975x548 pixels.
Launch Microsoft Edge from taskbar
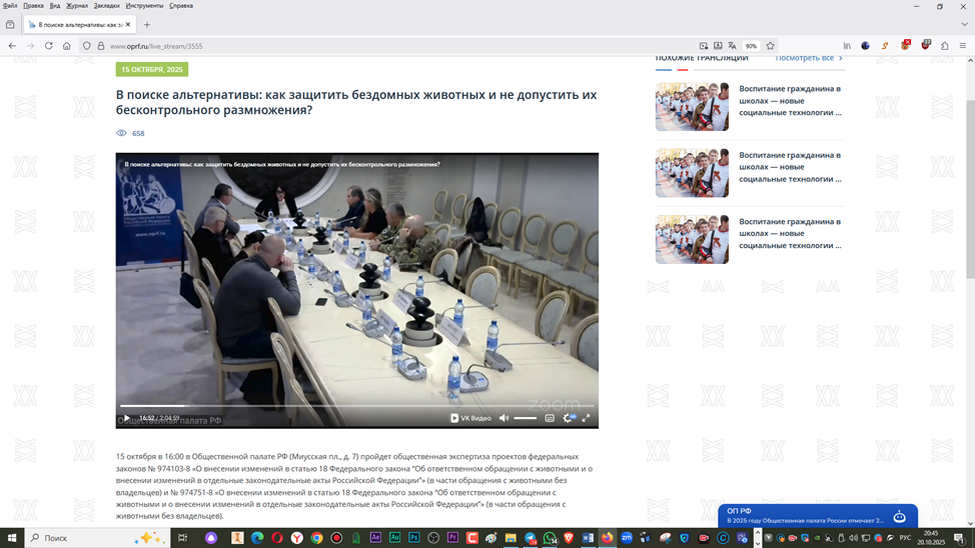257,537
